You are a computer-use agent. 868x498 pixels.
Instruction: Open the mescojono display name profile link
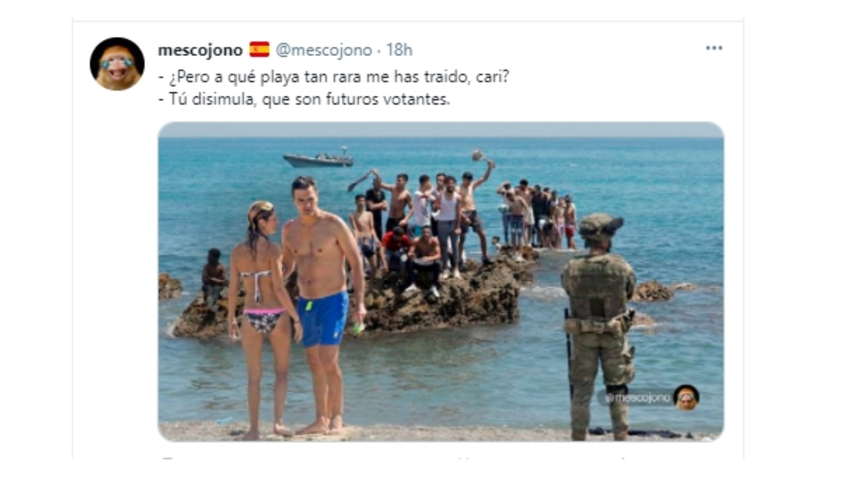pyautogui.click(x=200, y=50)
